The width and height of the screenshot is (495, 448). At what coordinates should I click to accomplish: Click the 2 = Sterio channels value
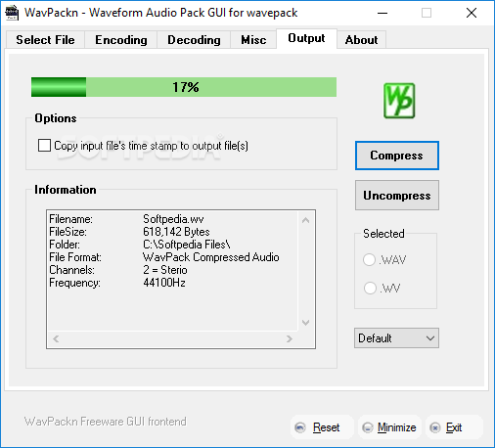[165, 270]
